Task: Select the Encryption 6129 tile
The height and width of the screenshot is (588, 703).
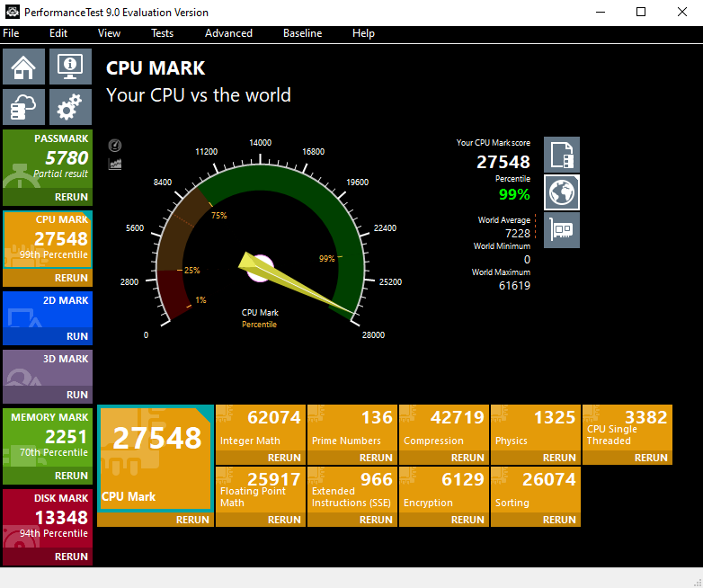Action: pos(444,490)
